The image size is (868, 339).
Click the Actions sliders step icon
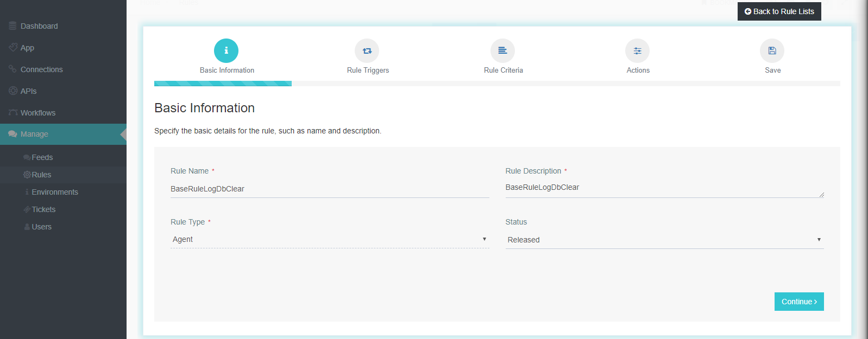(x=637, y=50)
